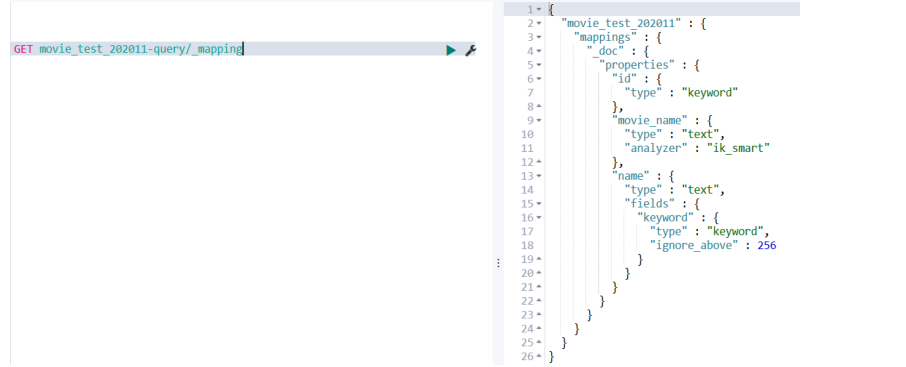906x367 pixels.
Task: Collapse the root object fold arrow on line 1
Action: pyautogui.click(x=539, y=10)
